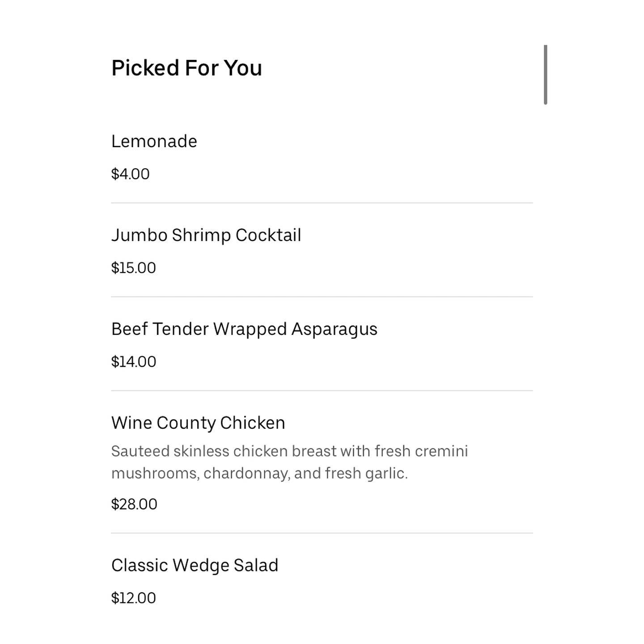This screenshot has height=644, width=644.
Task: Click the $15.00 shrimp cocktail price
Action: point(133,268)
